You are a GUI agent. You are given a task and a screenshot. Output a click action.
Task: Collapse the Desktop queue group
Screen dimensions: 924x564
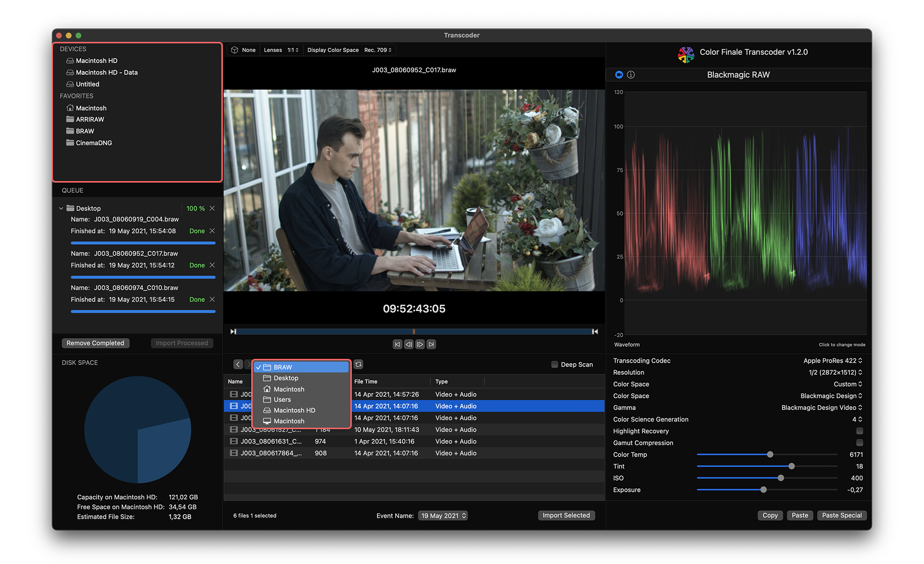61,209
